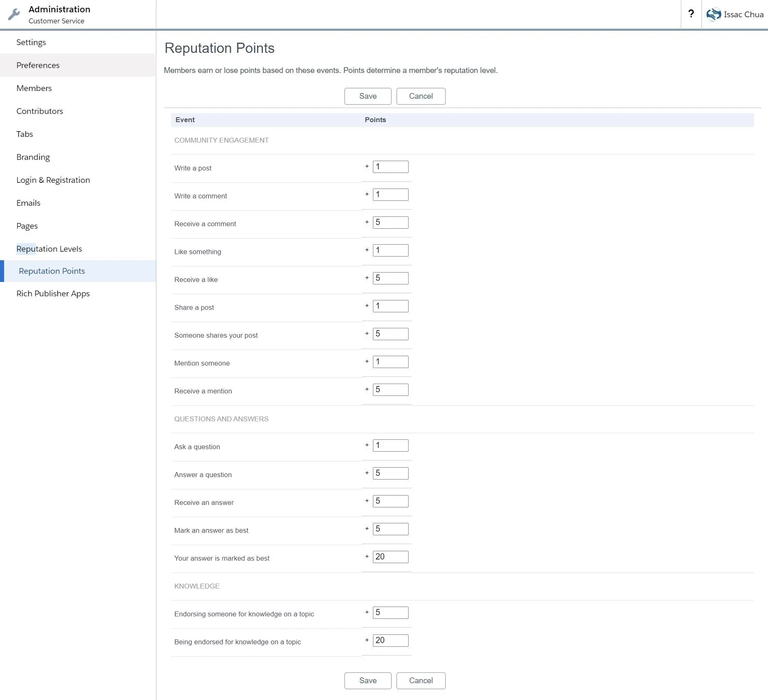Edit points for Ask a question
The image size is (768, 700).
pos(391,445)
